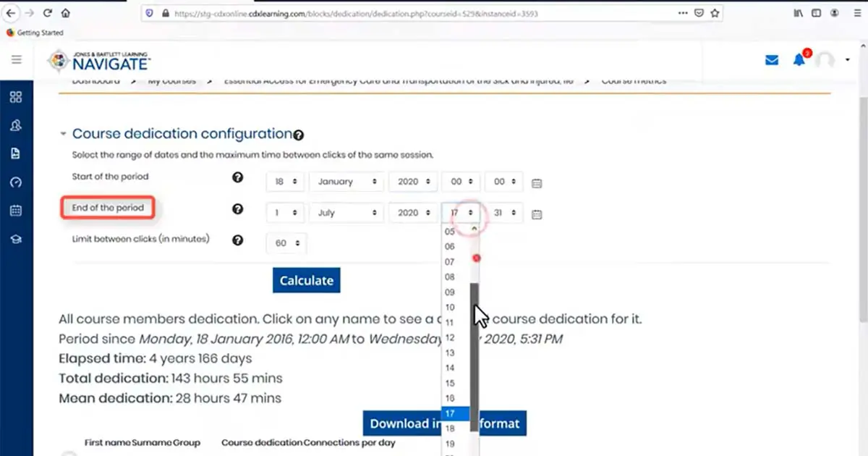868x456 pixels.
Task: Open calendar picker for start of period
Action: pos(537,183)
